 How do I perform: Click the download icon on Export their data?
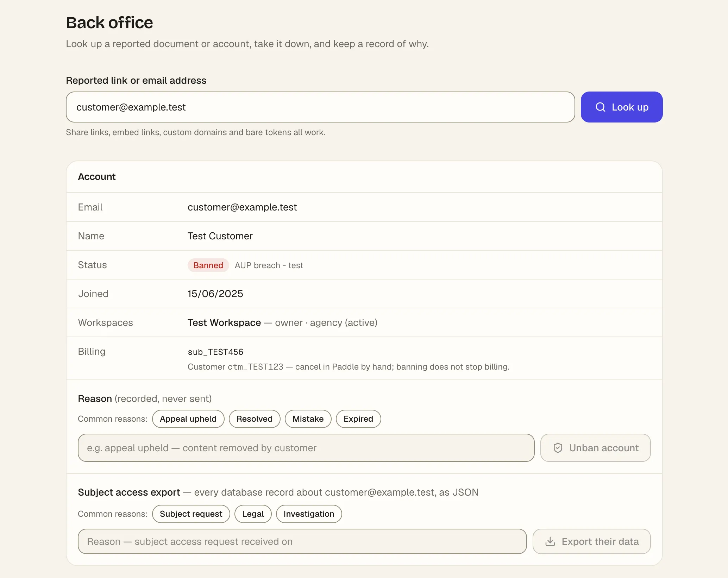click(550, 541)
